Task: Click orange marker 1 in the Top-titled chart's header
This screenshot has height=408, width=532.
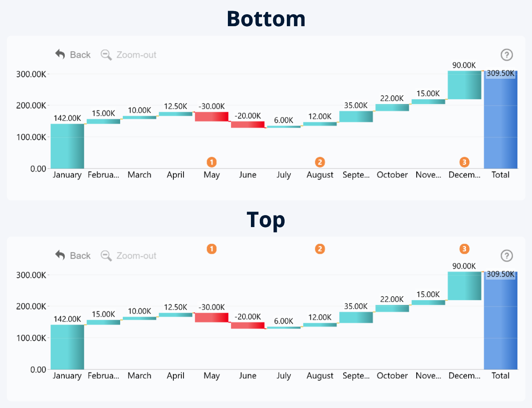Action: pyautogui.click(x=212, y=249)
